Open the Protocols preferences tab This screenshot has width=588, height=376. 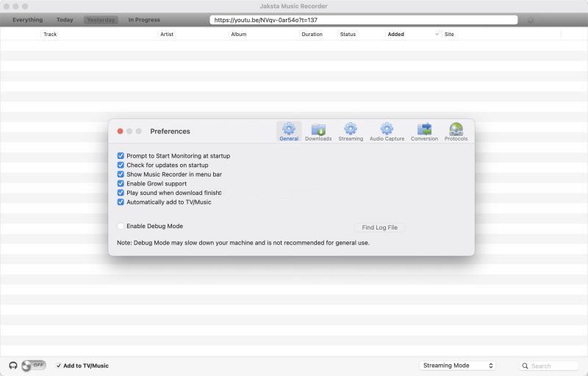coord(456,132)
